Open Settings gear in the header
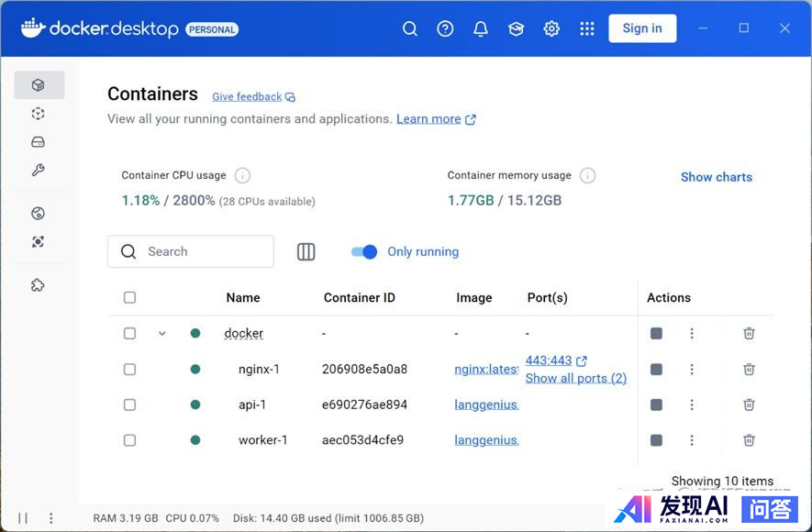812x532 pixels. [551, 28]
